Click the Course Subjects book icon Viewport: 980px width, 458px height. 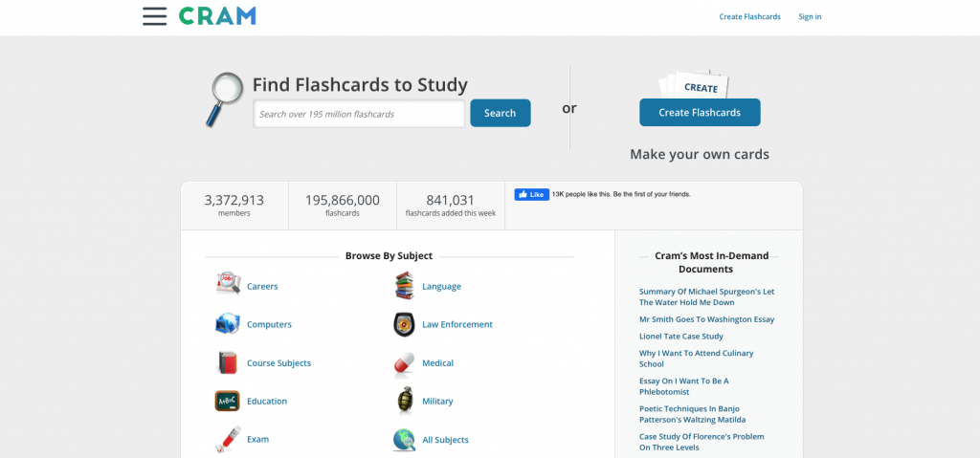(x=228, y=363)
